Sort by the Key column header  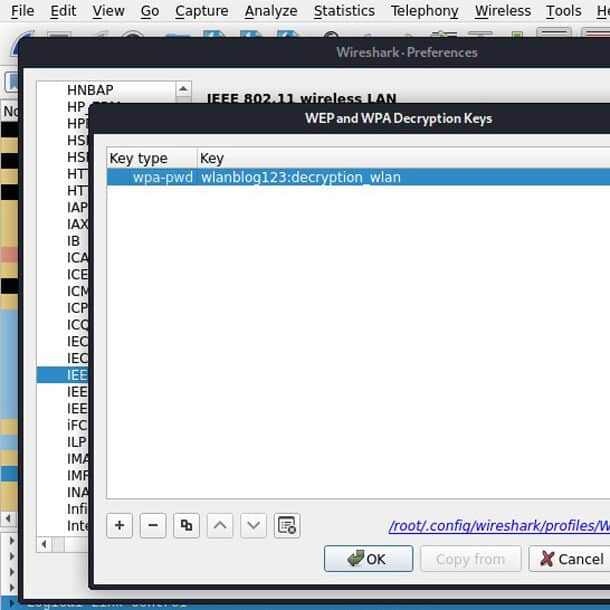coord(403,158)
